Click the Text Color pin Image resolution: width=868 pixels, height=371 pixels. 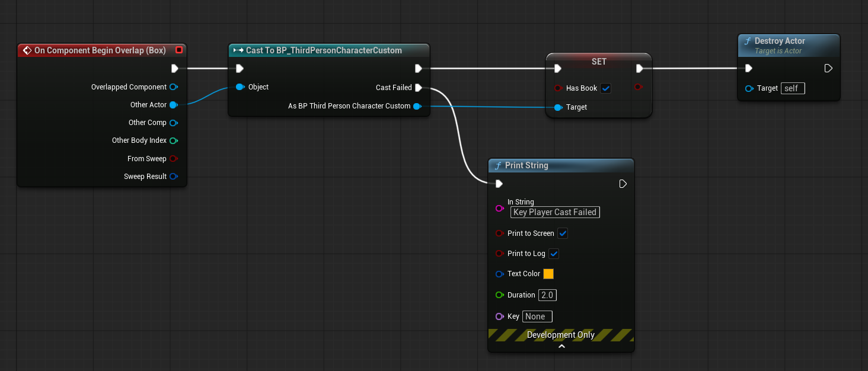(499, 274)
